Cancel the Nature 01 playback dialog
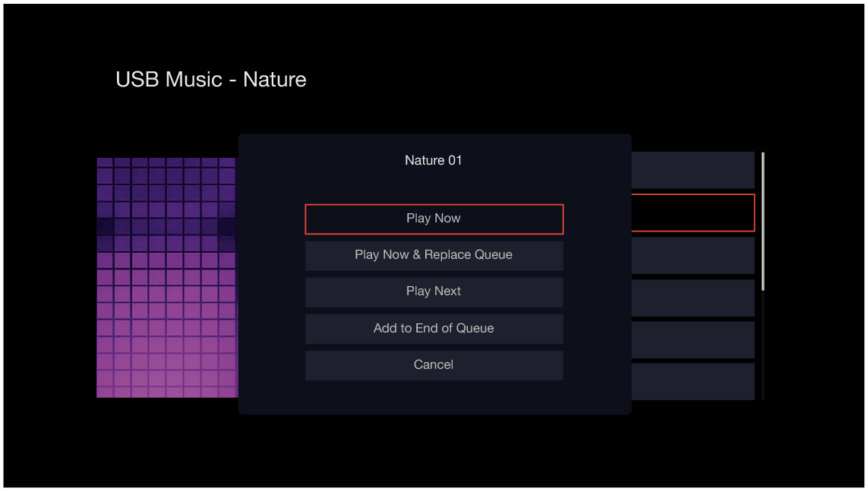868x491 pixels. [434, 364]
